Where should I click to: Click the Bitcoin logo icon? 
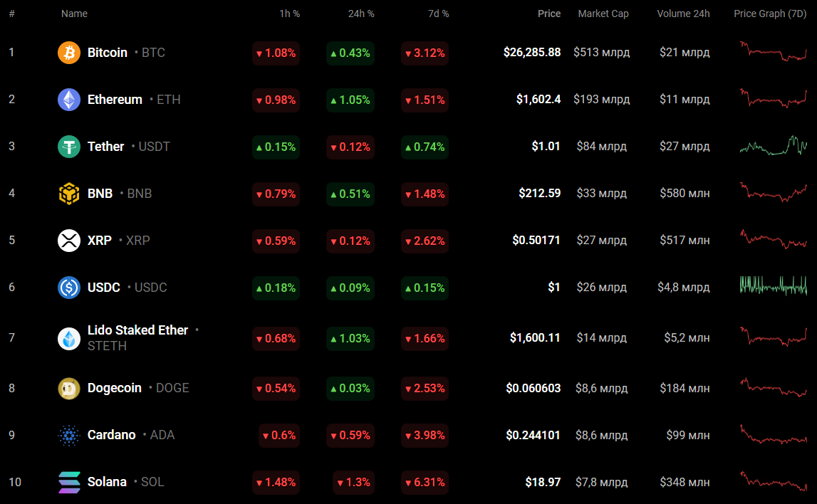click(x=69, y=53)
